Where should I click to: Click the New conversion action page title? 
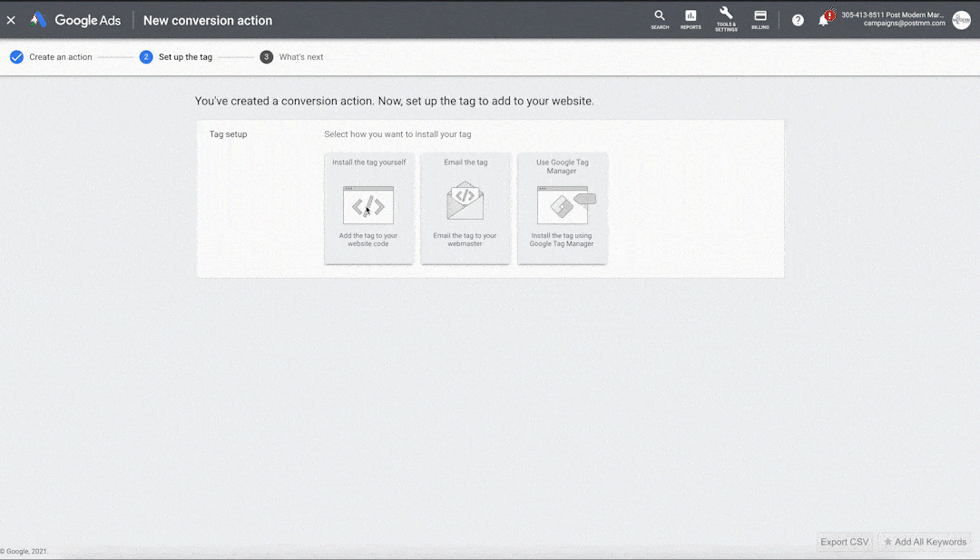pyautogui.click(x=208, y=20)
